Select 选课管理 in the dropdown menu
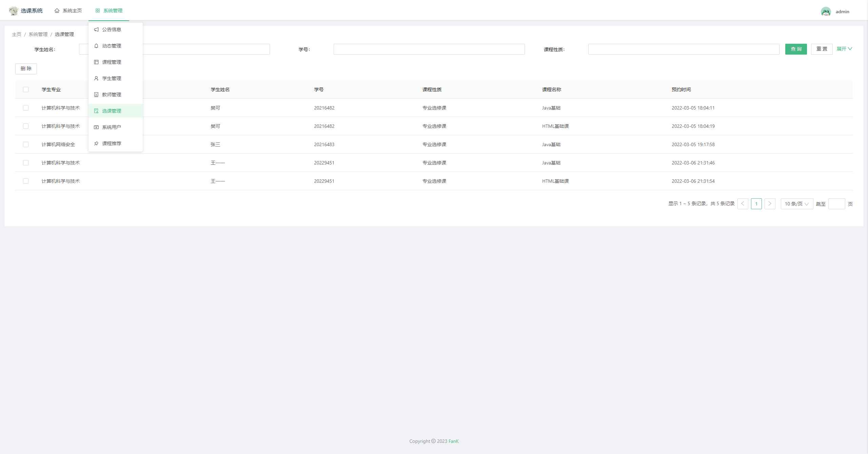Image resolution: width=868 pixels, height=454 pixels. point(112,111)
